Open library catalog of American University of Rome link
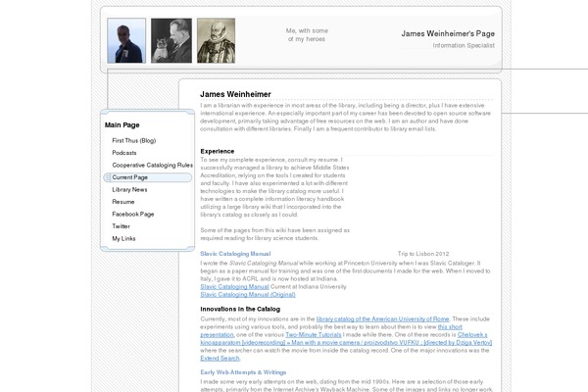588x392 pixels. click(382, 318)
